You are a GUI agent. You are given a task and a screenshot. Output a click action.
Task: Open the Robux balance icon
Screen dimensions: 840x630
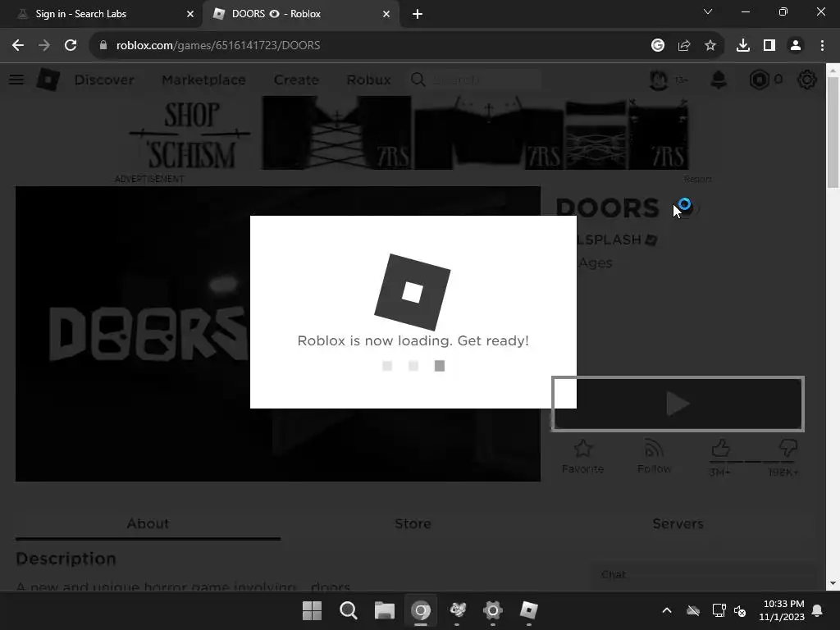click(x=759, y=80)
